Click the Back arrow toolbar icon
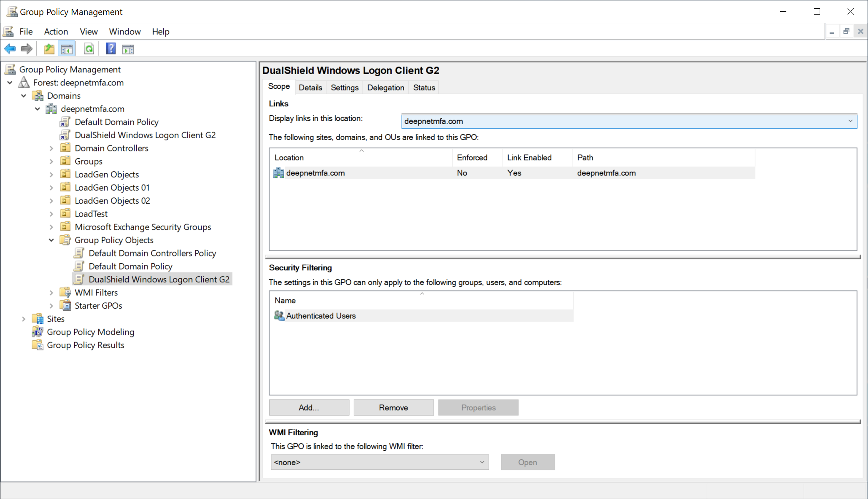The height and width of the screenshot is (499, 868). point(10,49)
